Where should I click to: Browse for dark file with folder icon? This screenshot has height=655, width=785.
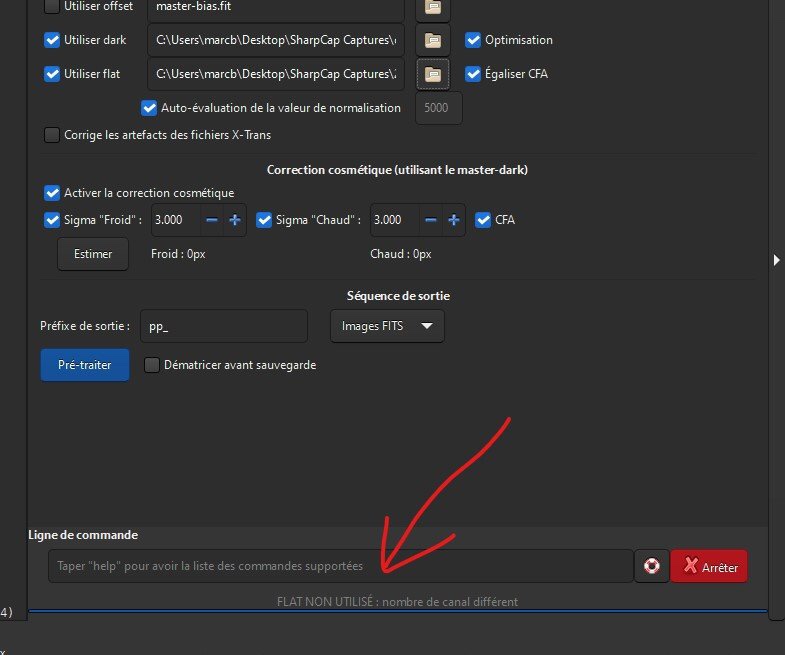(x=432, y=41)
